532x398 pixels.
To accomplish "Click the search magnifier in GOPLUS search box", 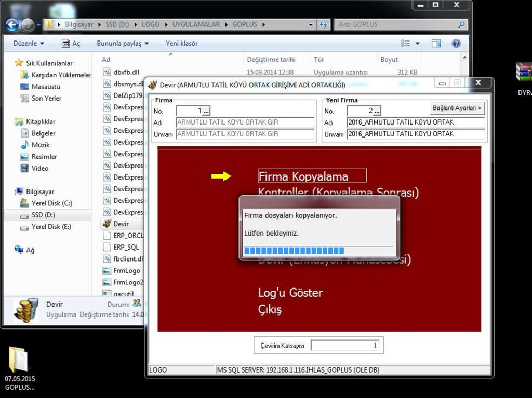I will coord(461,24).
